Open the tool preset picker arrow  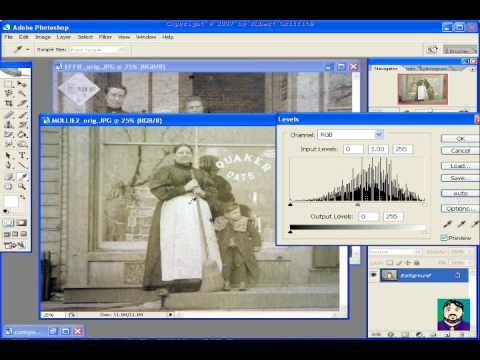coord(28,50)
